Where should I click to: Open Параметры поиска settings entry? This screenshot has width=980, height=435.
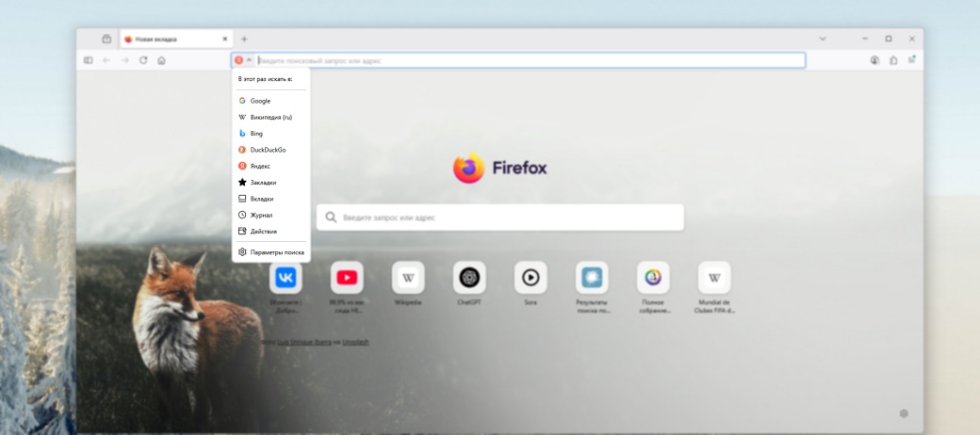tap(277, 252)
